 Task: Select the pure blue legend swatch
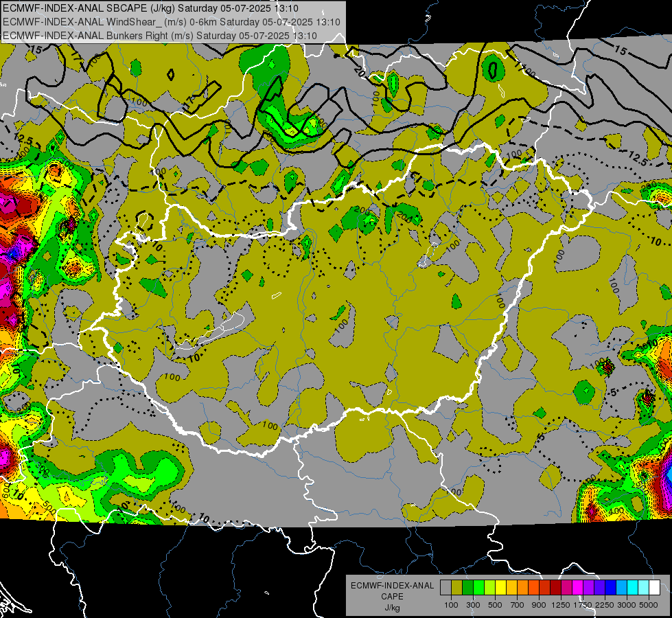pyautogui.click(x=611, y=587)
